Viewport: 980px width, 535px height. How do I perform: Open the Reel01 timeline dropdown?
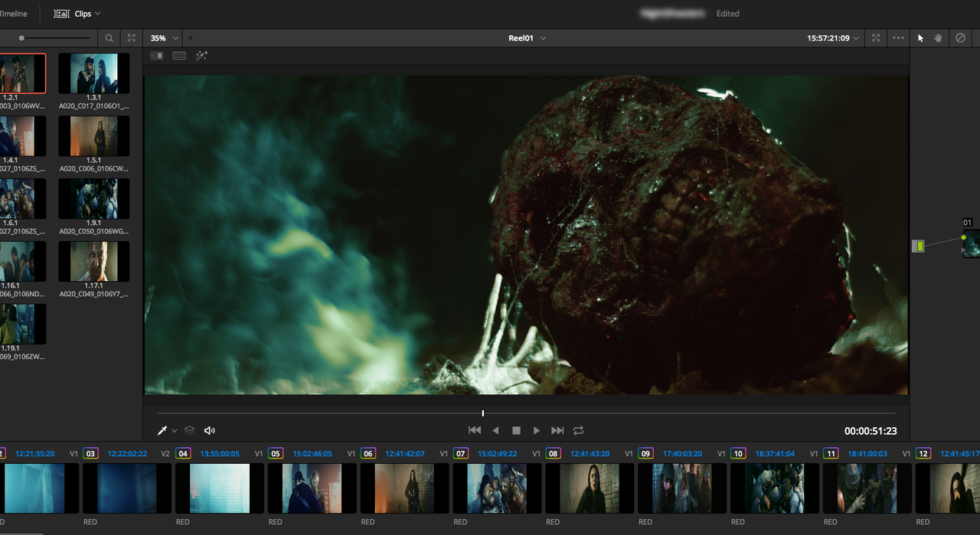point(527,38)
